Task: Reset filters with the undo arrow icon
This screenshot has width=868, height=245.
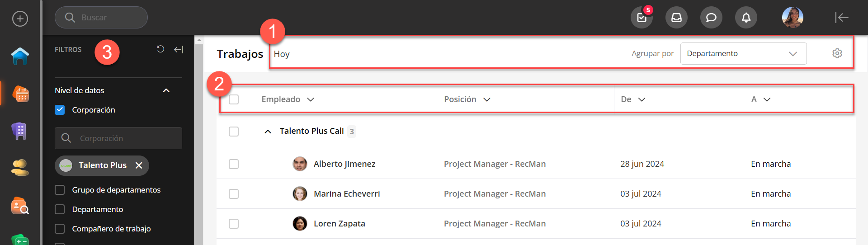Action: coord(160,49)
